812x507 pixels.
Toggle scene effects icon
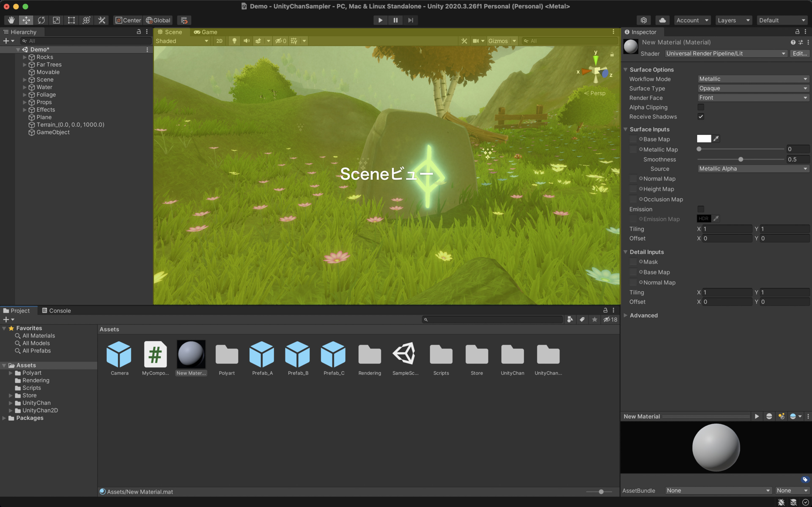(x=258, y=41)
